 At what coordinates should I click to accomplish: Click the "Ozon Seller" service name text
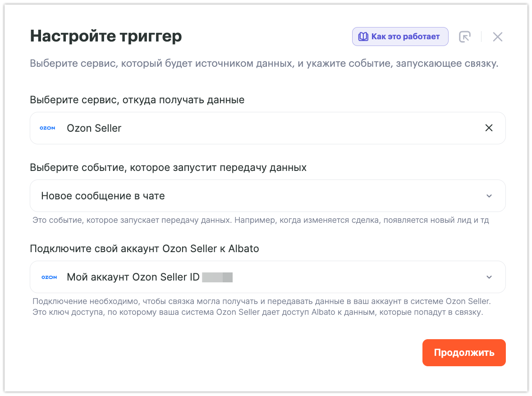click(x=94, y=128)
